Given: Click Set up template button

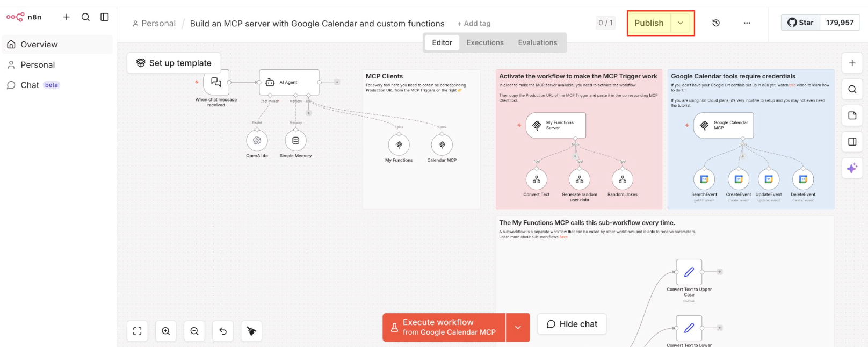Looking at the screenshot, I should click(x=174, y=63).
